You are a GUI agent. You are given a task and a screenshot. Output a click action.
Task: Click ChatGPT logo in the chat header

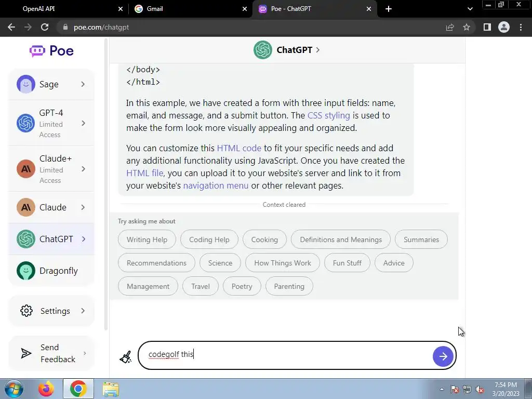(x=262, y=50)
